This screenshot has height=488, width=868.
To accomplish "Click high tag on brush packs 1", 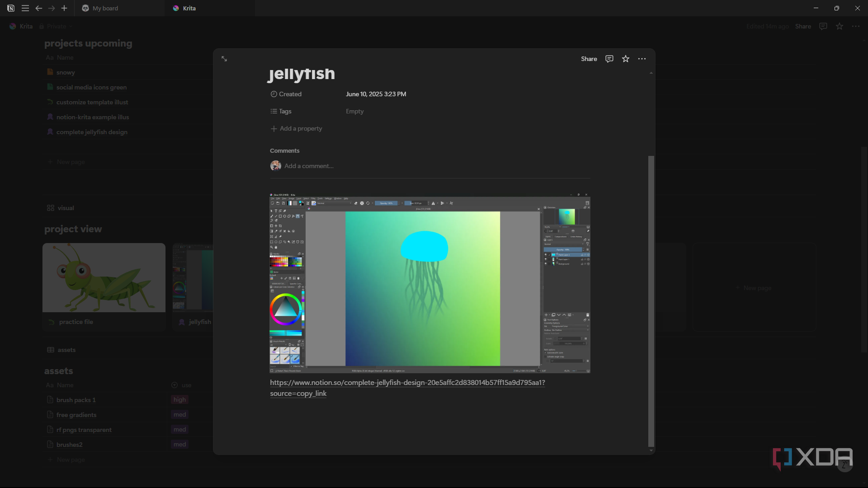I will (179, 399).
